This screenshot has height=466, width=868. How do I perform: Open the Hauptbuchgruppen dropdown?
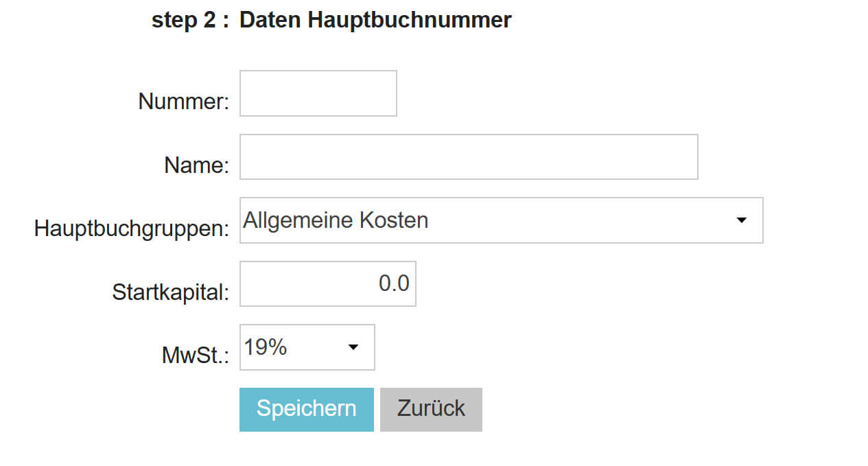pos(501,220)
